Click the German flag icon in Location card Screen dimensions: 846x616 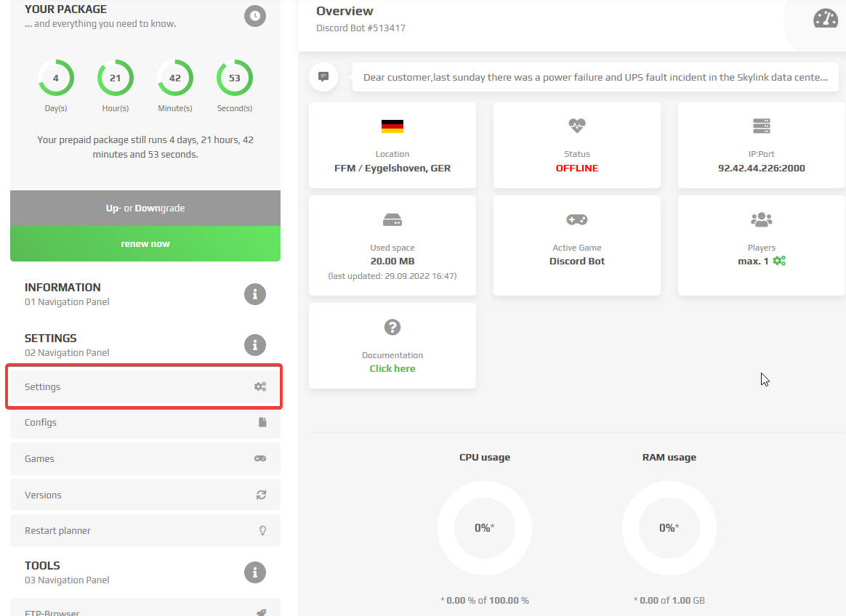click(392, 126)
